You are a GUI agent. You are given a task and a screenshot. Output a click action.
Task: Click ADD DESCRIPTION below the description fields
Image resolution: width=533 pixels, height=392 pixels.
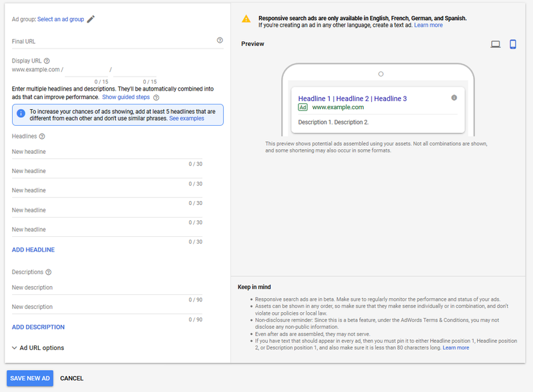tap(38, 327)
